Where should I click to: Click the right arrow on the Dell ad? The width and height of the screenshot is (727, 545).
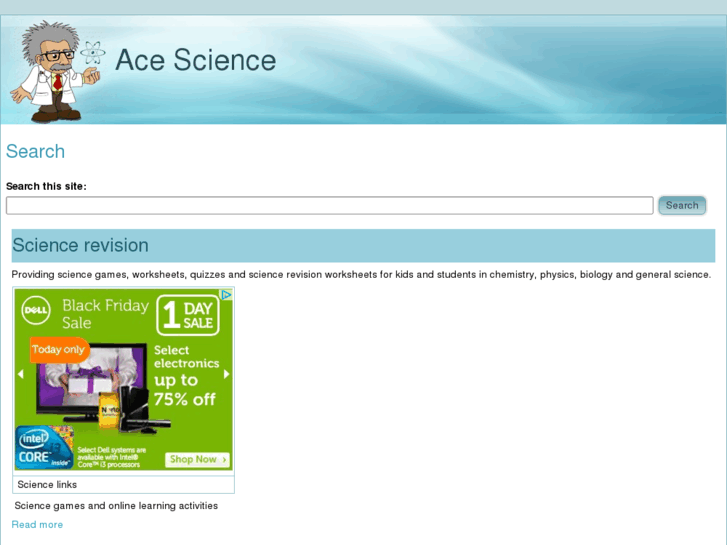coord(226,374)
